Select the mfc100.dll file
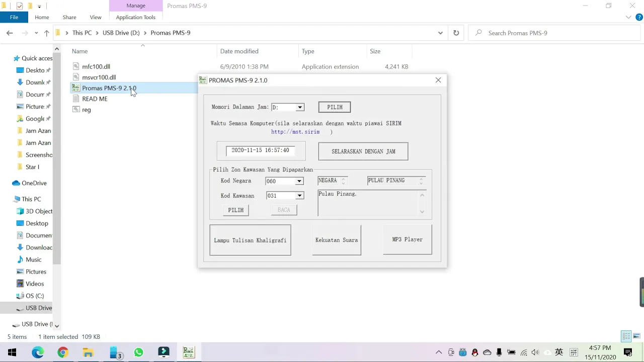This screenshot has height=362, width=644. (96, 66)
